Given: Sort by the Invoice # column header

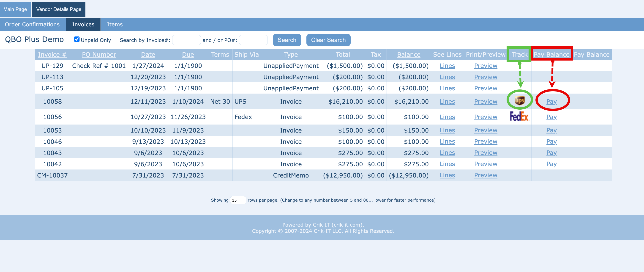Looking at the screenshot, I should coord(52,55).
